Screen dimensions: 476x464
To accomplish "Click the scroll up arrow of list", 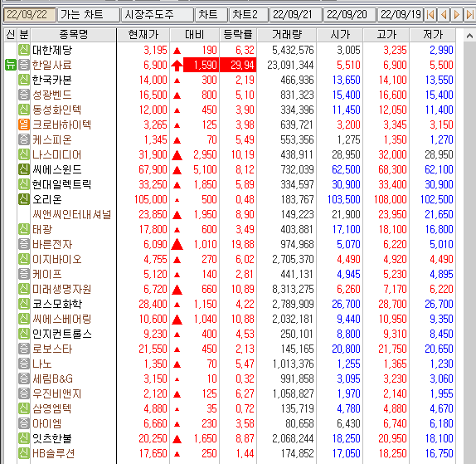I will [x=469, y=37].
